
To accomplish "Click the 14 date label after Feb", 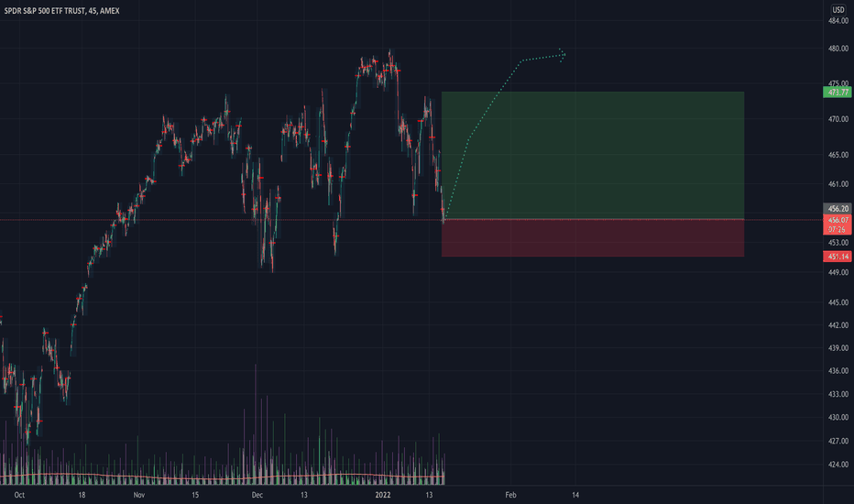I will (575, 495).
